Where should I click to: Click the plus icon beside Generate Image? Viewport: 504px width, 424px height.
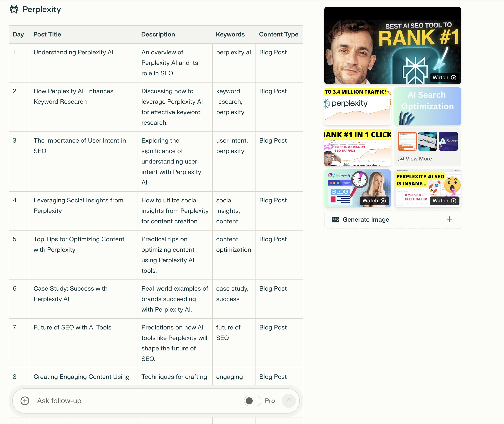449,219
